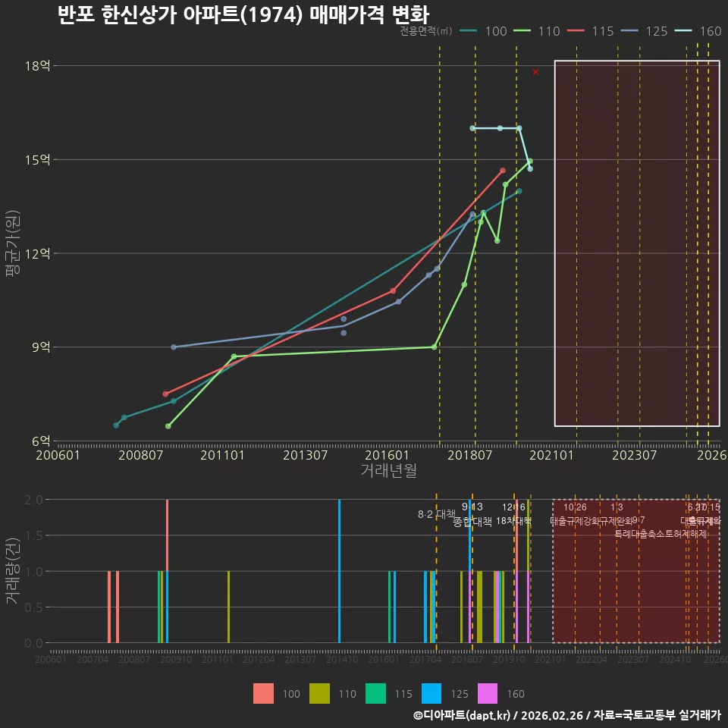This screenshot has width=728, height=728.
Task: Click the 10·26 policy annotation
Action: (575, 507)
